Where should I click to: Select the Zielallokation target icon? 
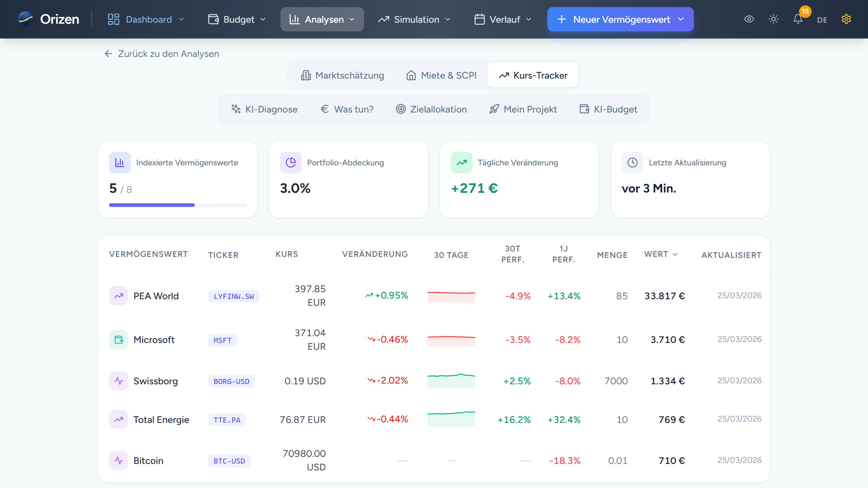pyautogui.click(x=401, y=109)
